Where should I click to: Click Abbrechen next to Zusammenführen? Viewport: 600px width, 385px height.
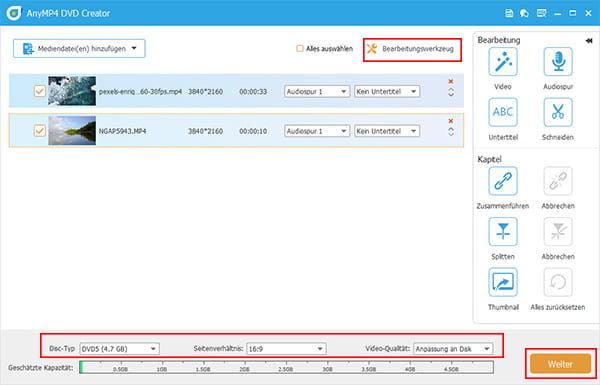(x=558, y=181)
